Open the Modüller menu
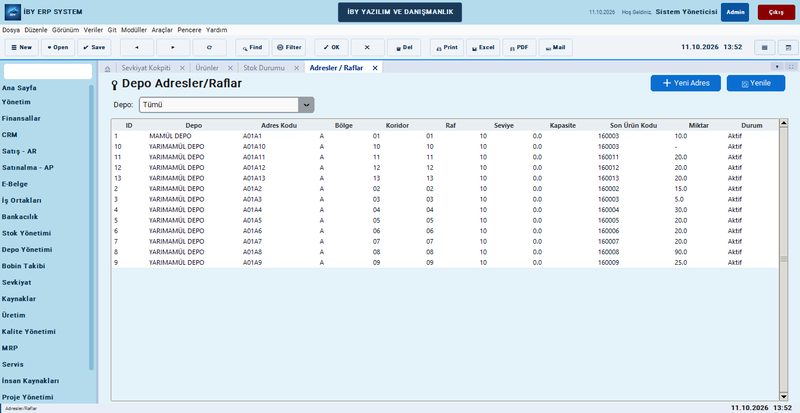The width and height of the screenshot is (800, 413). 134,30
